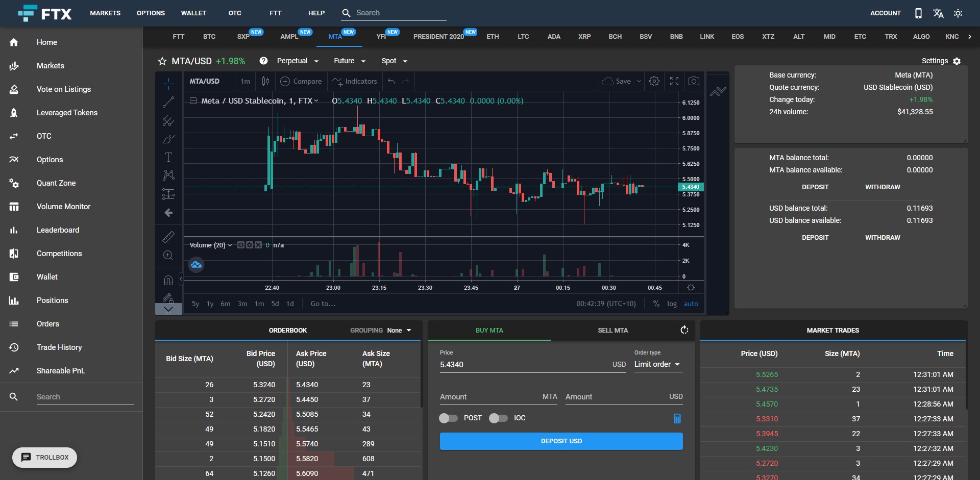Change the 1m chart interval
The height and width of the screenshot is (480, 980).
pyautogui.click(x=245, y=81)
